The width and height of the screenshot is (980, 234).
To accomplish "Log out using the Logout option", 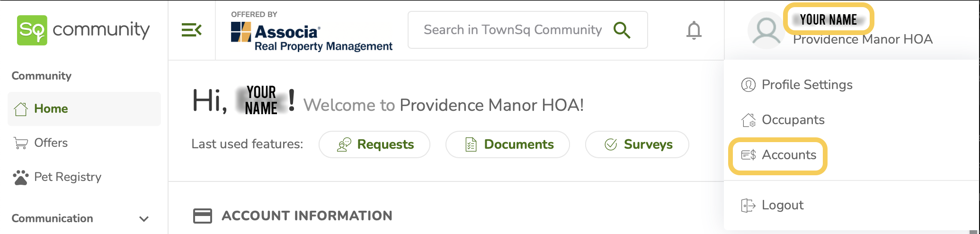I will coord(782,205).
